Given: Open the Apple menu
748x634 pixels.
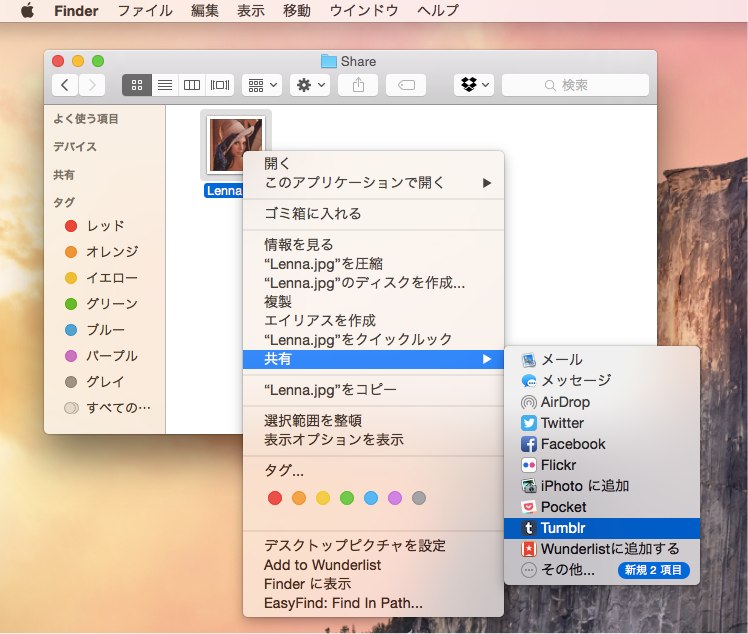Looking at the screenshot, I should 28,10.
